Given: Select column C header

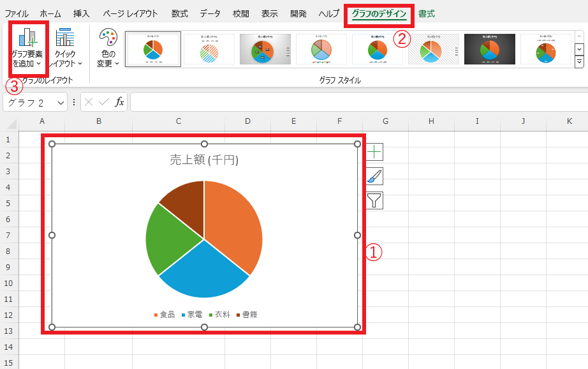Looking at the screenshot, I should pos(179,121).
